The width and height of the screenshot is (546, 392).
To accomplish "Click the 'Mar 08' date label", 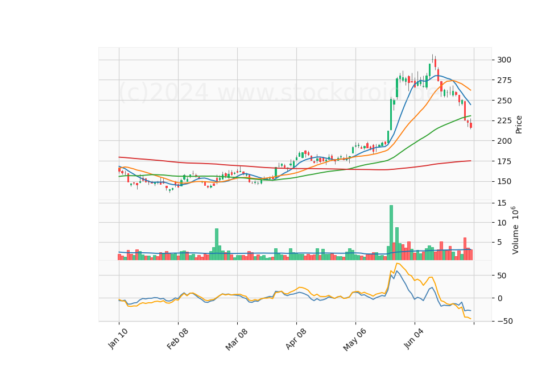I will [237, 339].
